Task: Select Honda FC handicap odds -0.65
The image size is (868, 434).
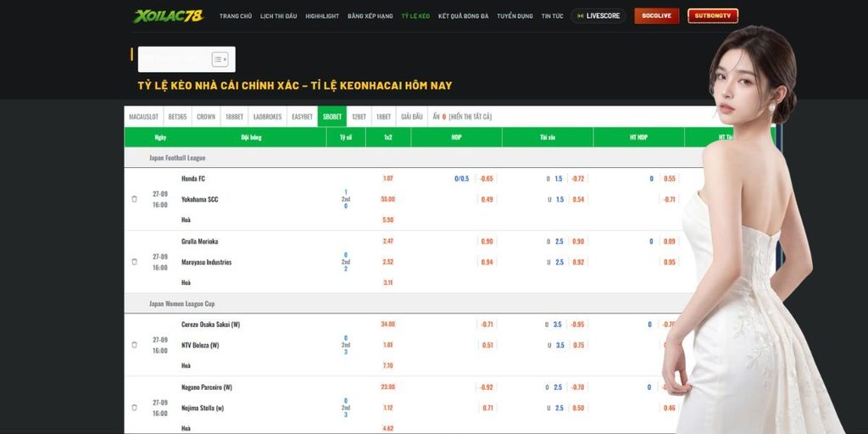Action: [487, 178]
